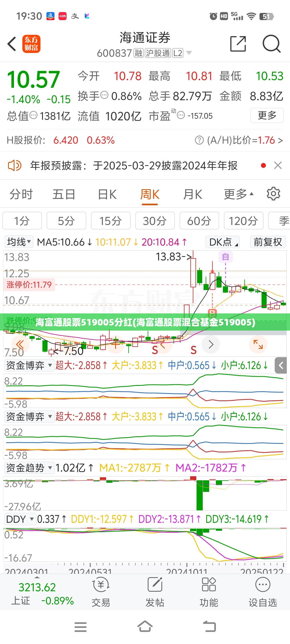Tap the 融 margin badge
The height and width of the screenshot is (644, 290).
click(139, 53)
